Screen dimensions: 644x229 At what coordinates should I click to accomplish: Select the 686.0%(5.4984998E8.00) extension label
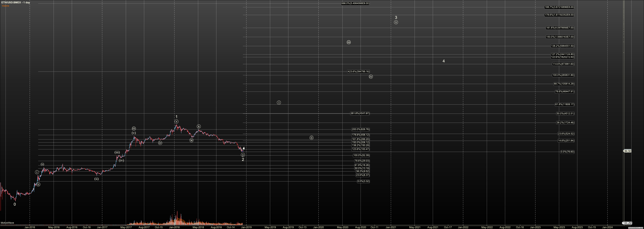[x=355, y=4]
